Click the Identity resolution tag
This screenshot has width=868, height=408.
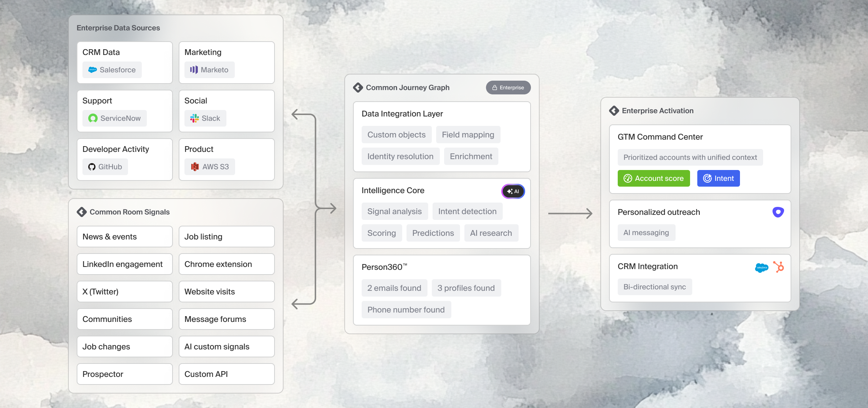pos(400,156)
